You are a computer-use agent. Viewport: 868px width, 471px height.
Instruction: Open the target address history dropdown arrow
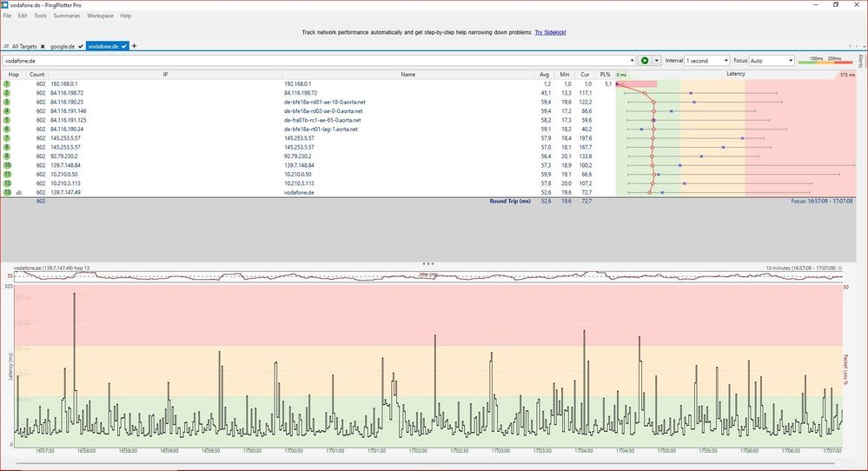pyautogui.click(x=632, y=61)
